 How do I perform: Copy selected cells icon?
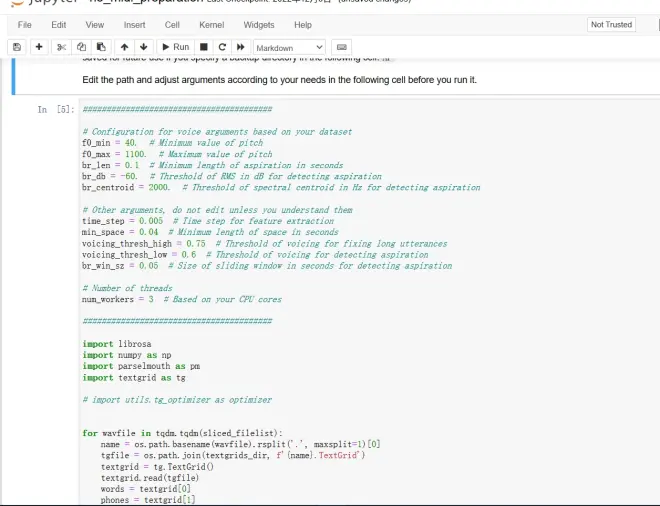[81, 47]
